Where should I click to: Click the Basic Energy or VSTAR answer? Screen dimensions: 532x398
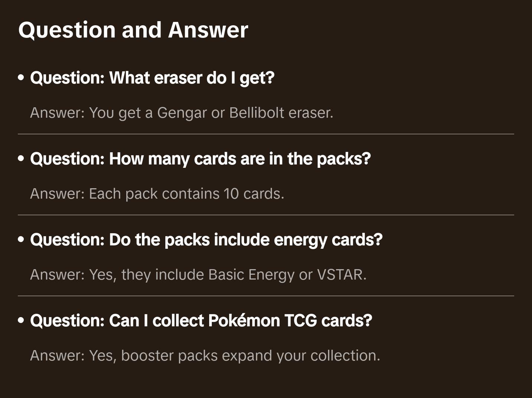point(198,275)
